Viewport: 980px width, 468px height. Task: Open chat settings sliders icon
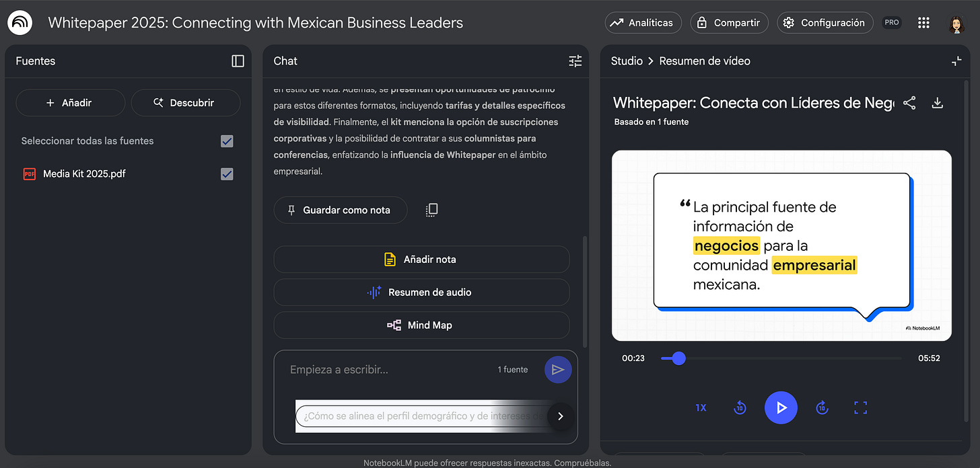[575, 61]
